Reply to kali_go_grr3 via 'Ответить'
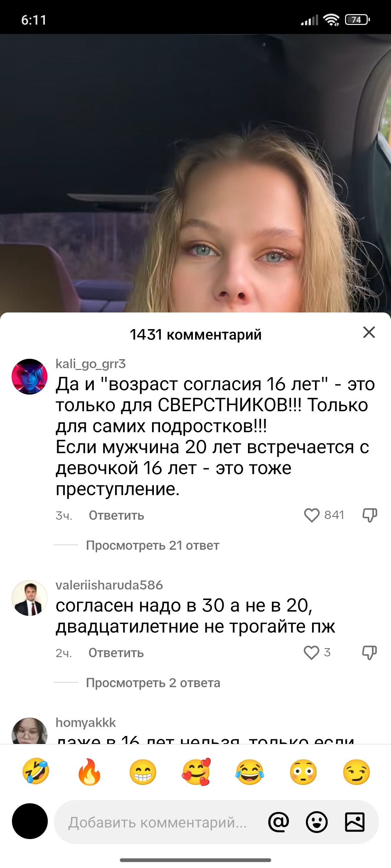 116,515
